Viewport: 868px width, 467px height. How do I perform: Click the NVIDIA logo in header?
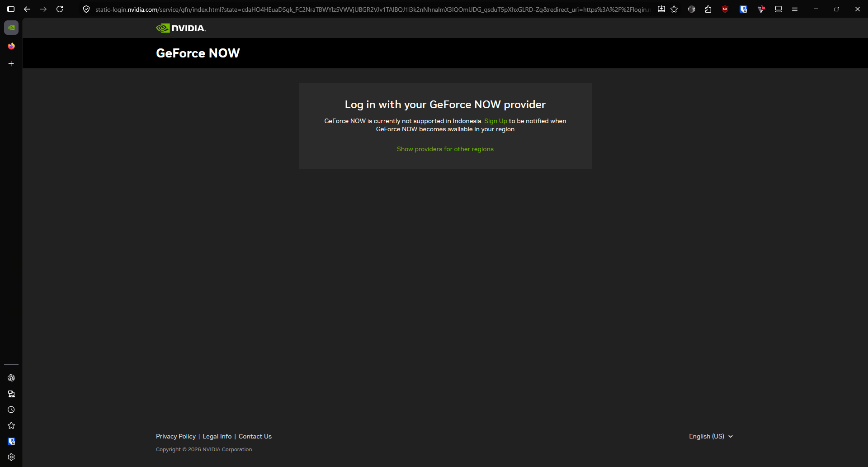tap(181, 28)
